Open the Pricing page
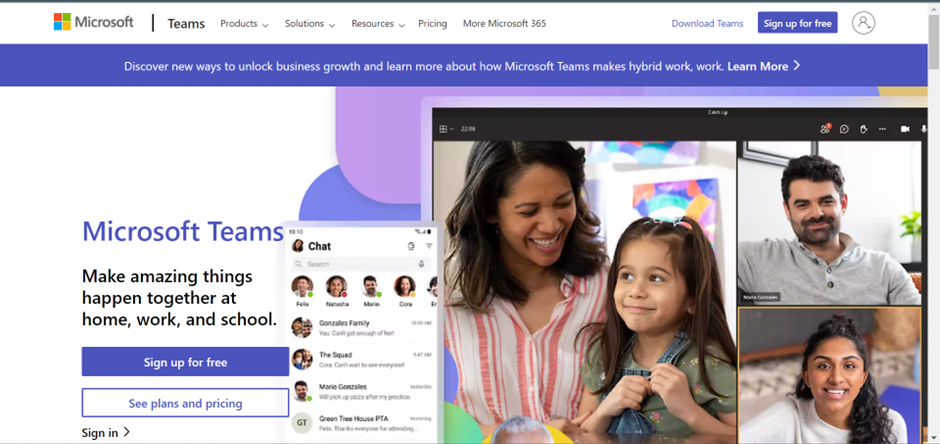The width and height of the screenshot is (940, 444). pyautogui.click(x=433, y=23)
